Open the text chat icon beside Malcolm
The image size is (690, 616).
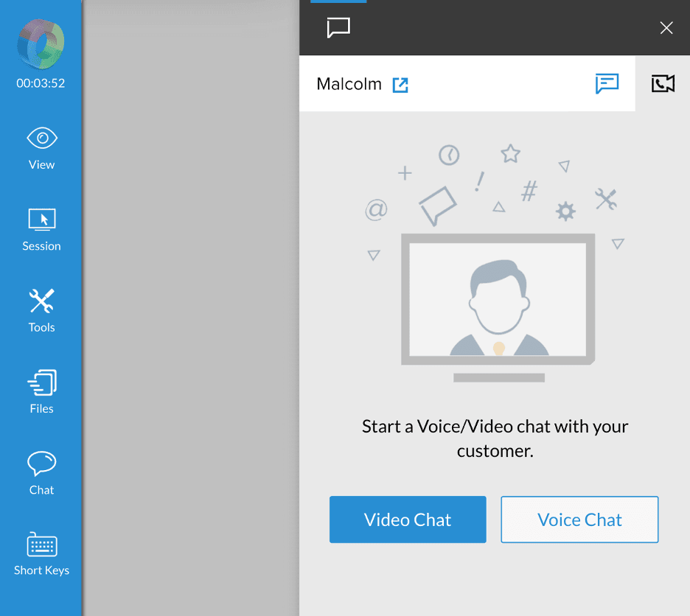607,84
